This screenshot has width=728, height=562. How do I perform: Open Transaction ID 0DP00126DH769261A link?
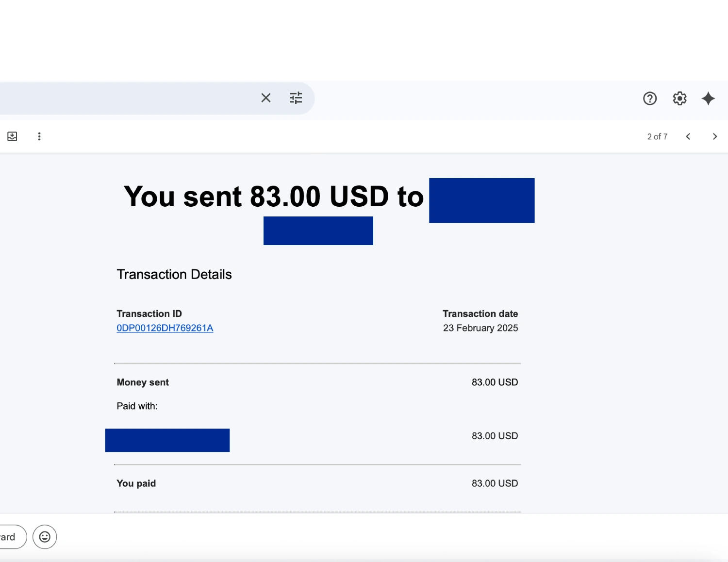(165, 328)
